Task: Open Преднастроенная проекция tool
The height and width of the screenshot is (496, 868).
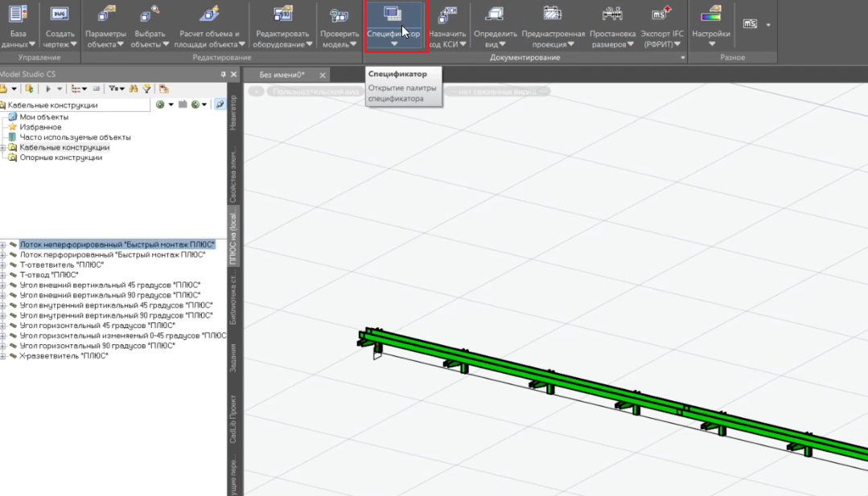Action: pos(553,26)
